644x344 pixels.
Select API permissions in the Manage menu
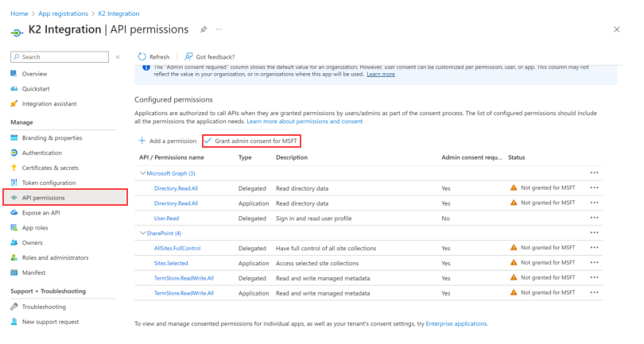pyautogui.click(x=65, y=198)
